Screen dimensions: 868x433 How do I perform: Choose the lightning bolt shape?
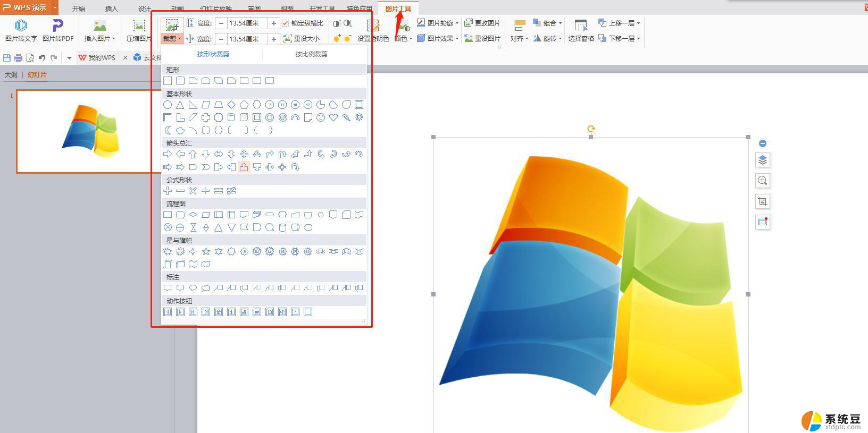click(346, 117)
